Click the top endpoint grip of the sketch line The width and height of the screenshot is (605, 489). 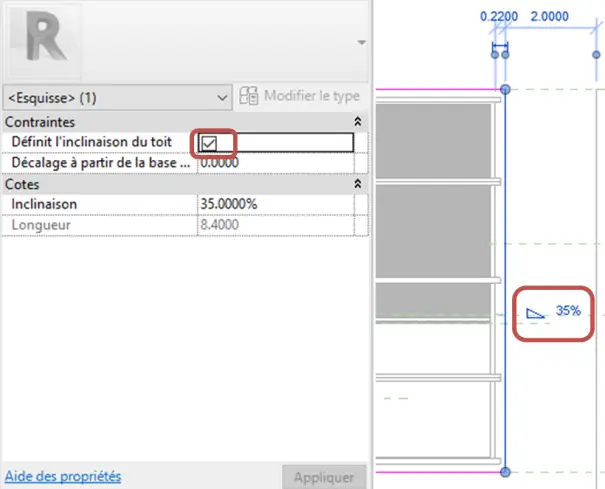pyautogui.click(x=505, y=90)
